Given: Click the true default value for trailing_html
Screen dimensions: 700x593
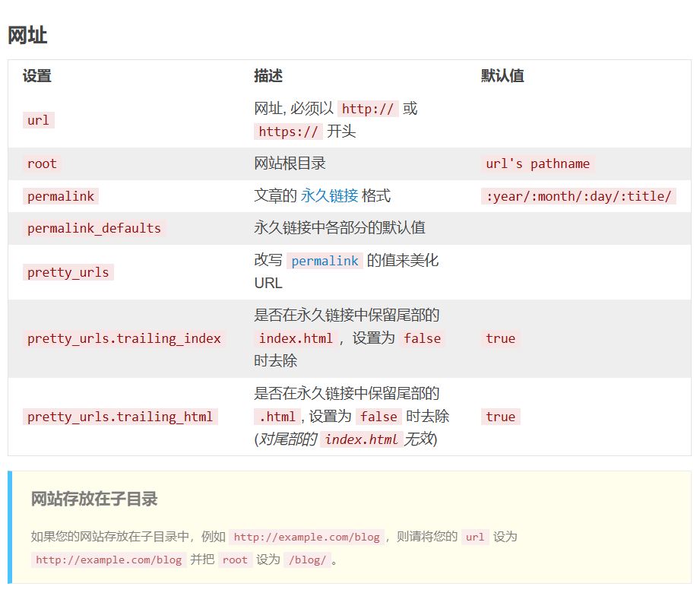Looking at the screenshot, I should tap(500, 417).
